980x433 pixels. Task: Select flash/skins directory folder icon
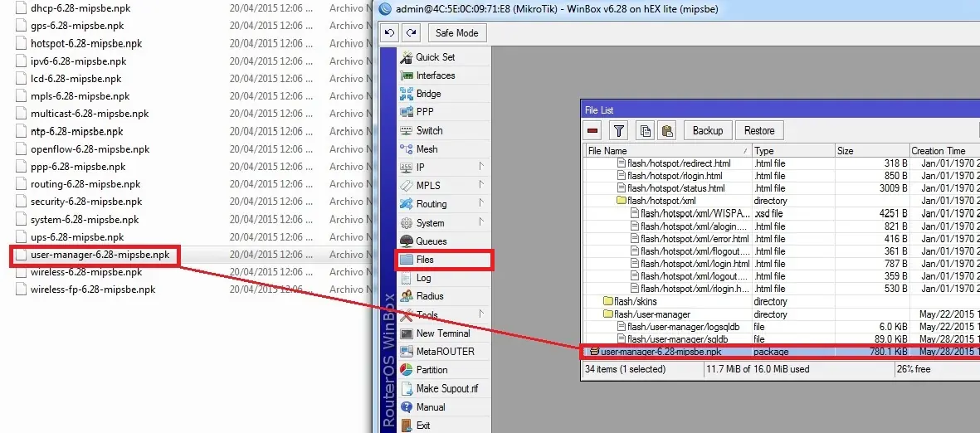607,301
